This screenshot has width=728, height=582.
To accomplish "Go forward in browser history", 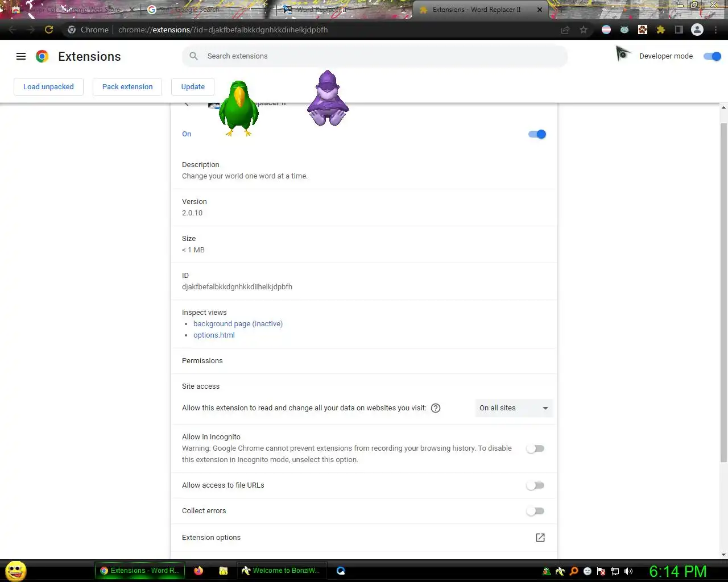I will (31, 30).
